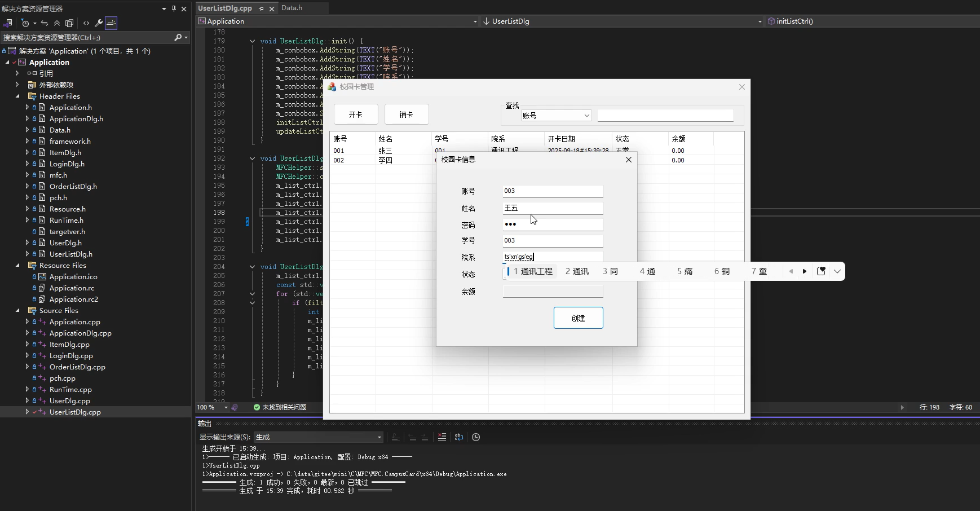Pin the Solution Explorer panel
The image size is (980, 511).
click(x=174, y=8)
